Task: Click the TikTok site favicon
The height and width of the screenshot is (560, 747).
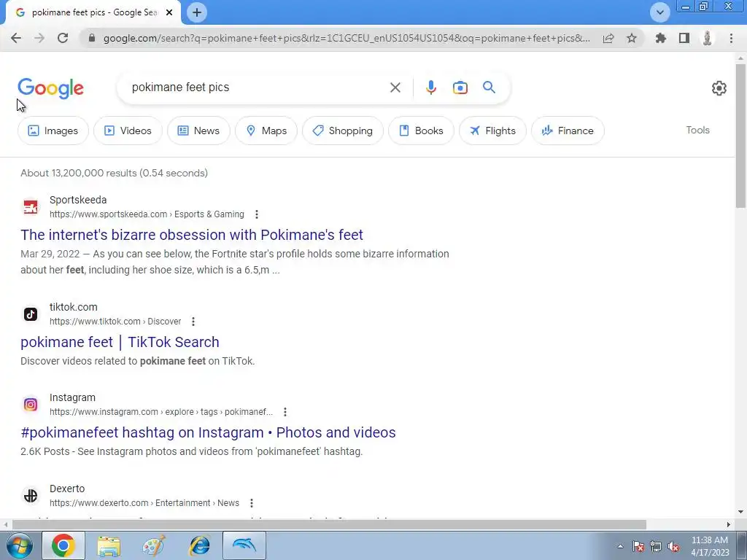Action: 31,314
